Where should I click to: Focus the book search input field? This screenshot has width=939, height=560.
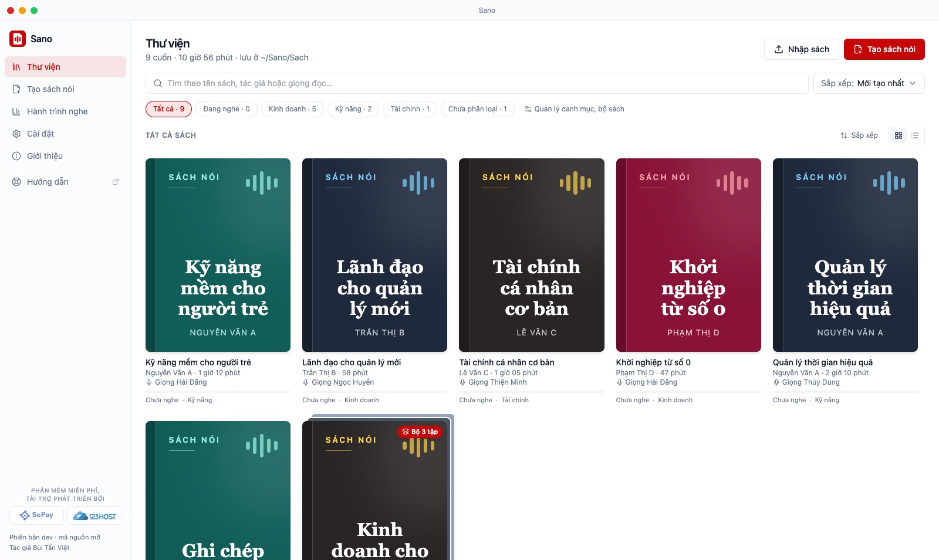(477, 83)
